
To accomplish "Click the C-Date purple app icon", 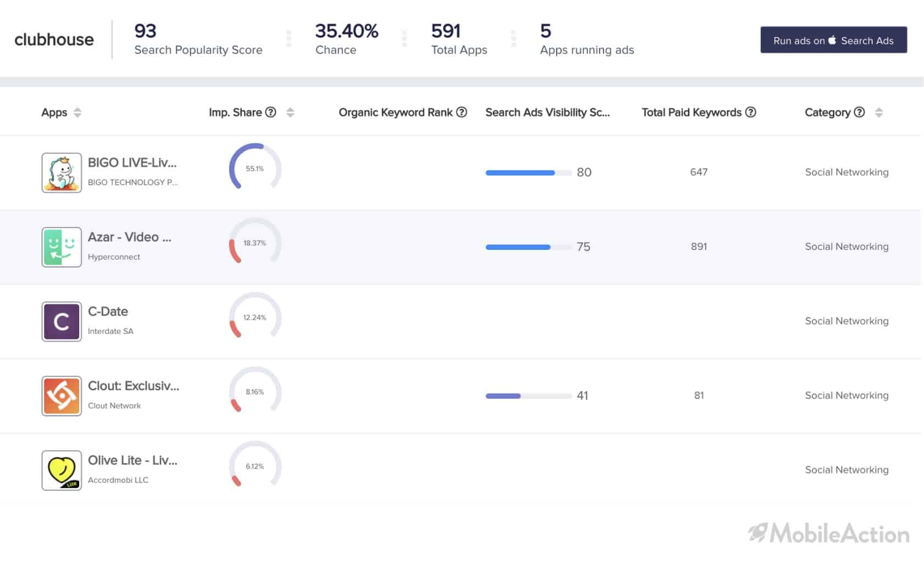I will click(x=62, y=321).
